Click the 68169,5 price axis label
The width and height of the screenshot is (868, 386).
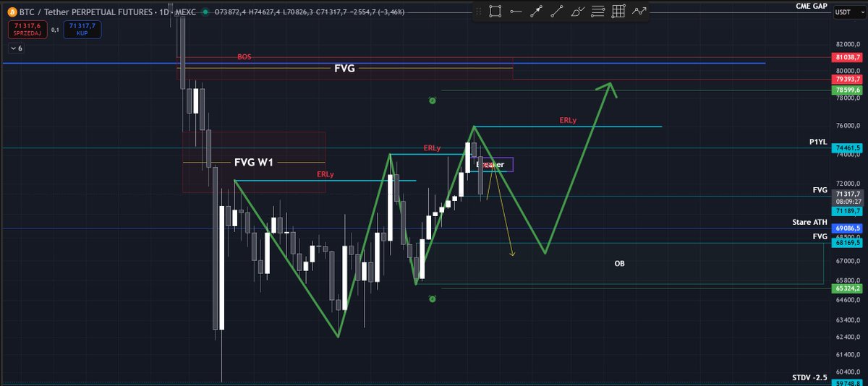(846, 244)
